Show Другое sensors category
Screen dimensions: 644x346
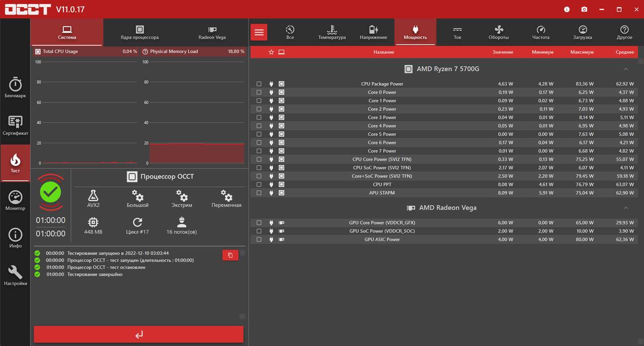(x=624, y=33)
